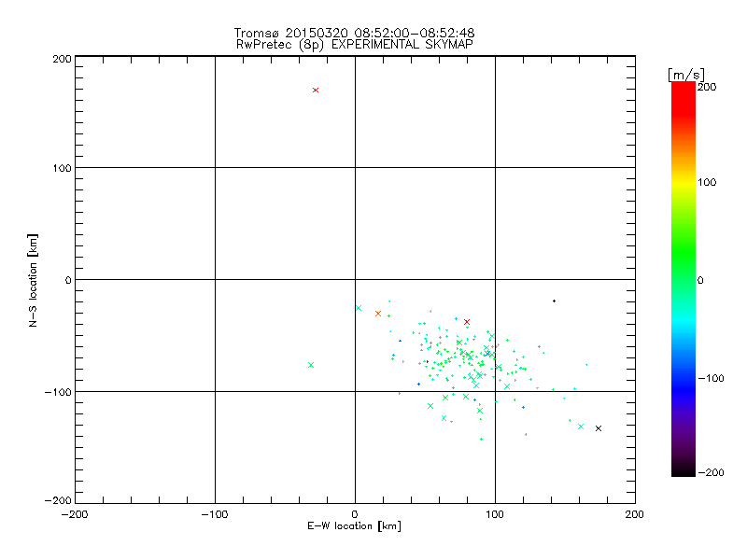Click the y-axis tick label "200"
The height and width of the screenshot is (560, 747).
[x=62, y=59]
